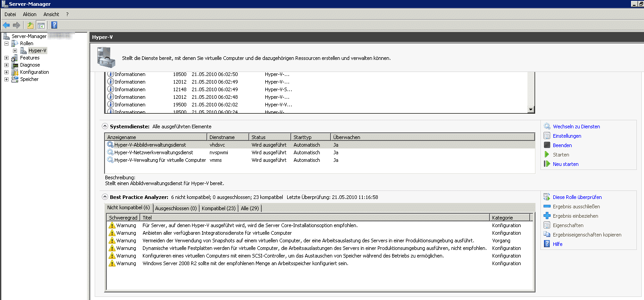
Task: Open Hilfe link in analyzer actions
Action: 558,244
